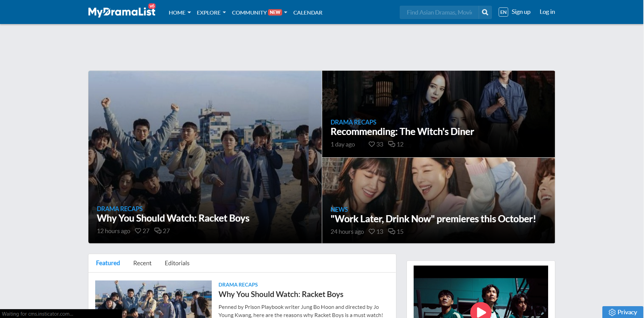Open the COMMUNITY dropdown

tap(249, 13)
